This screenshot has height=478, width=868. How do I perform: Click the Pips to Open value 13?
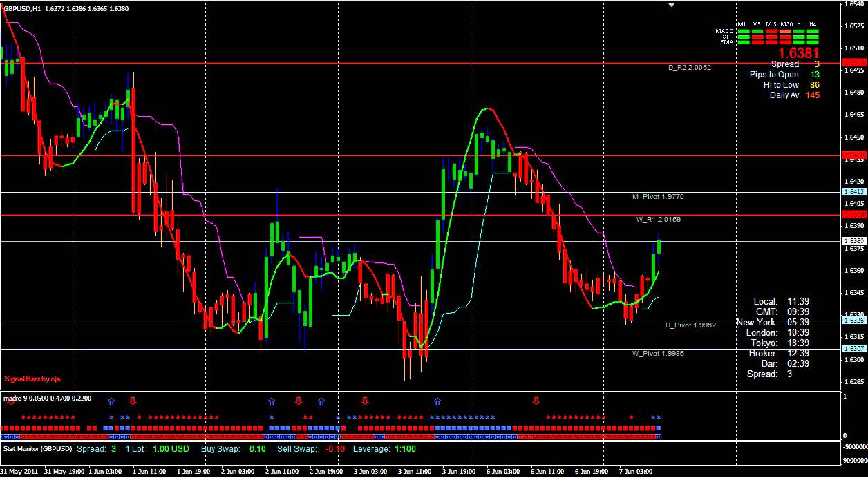click(815, 74)
